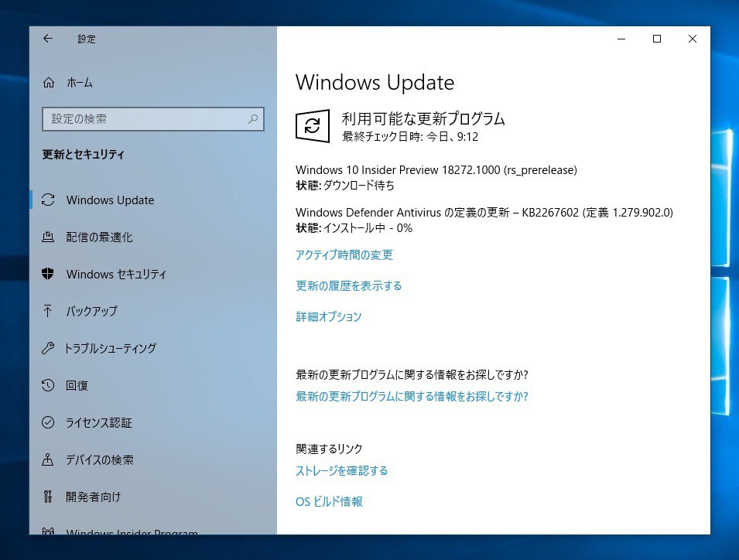The image size is (739, 560).
Task: Click 利用可能な更新プログラム heading
Action: (423, 118)
